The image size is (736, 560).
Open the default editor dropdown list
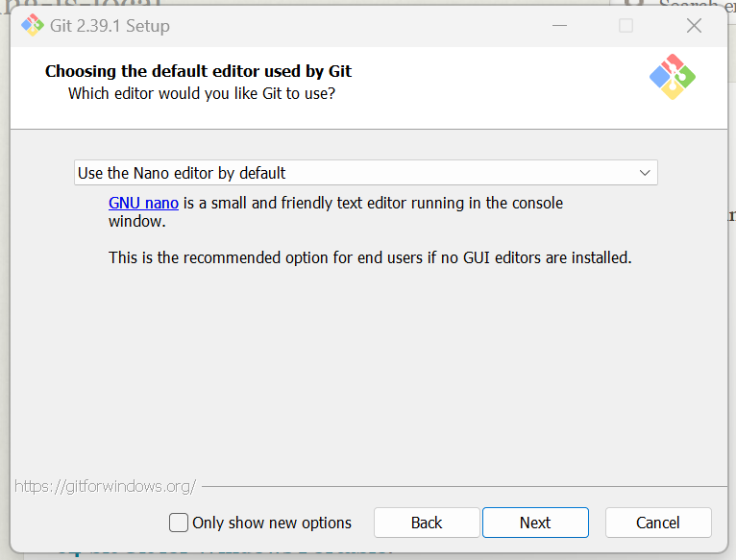point(366,173)
